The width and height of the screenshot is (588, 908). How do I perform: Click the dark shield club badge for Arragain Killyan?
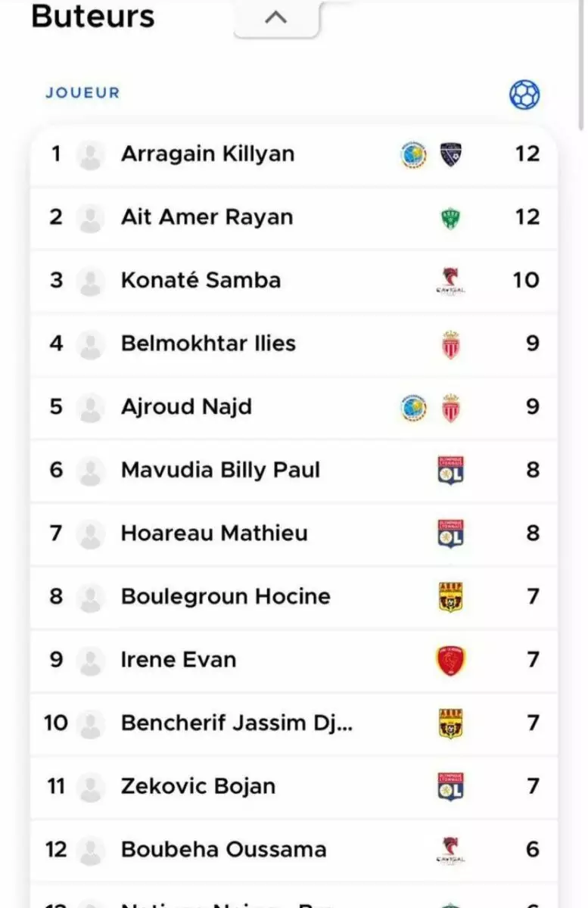coord(451,155)
